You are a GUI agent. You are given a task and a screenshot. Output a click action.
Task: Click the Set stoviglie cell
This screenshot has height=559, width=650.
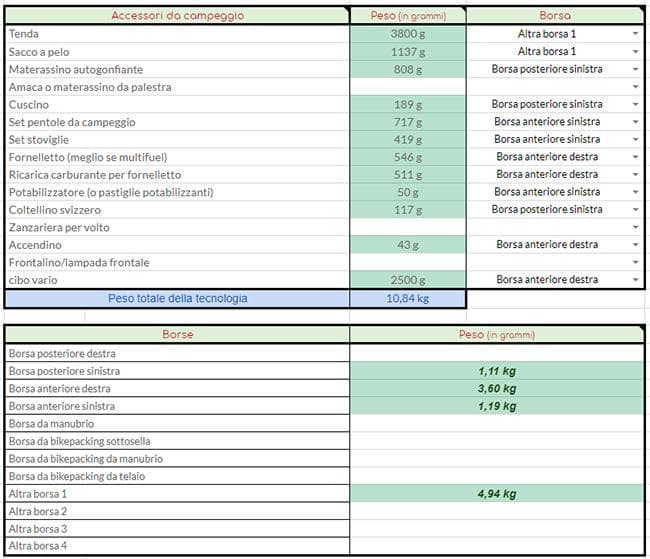(x=177, y=139)
